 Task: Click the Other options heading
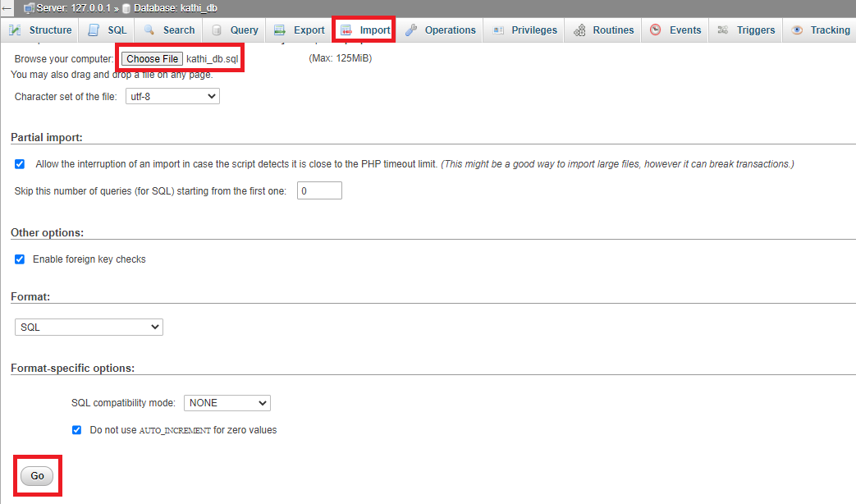point(47,232)
